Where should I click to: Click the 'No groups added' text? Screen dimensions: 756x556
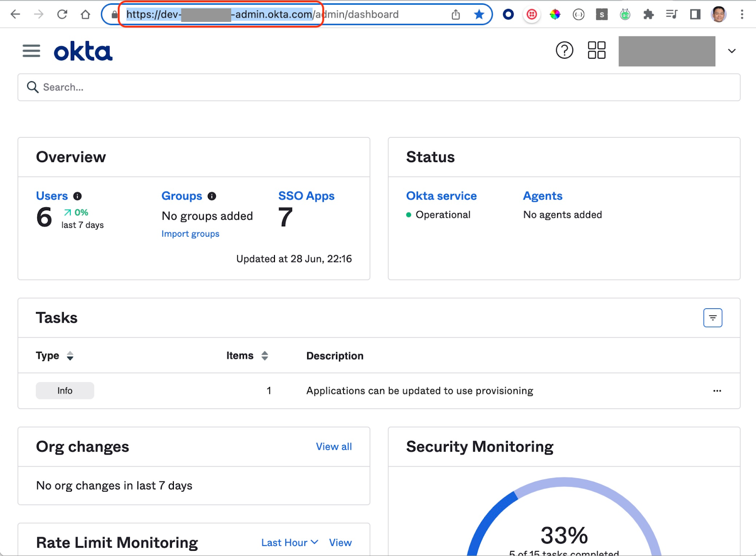(207, 216)
